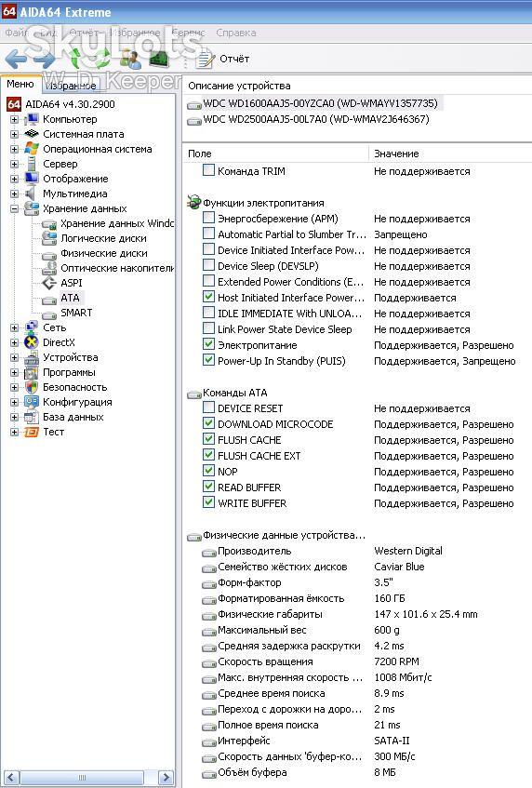Click the Энергосбережение (APM) checkbox
This screenshot has width=532, height=788.
(x=208, y=218)
